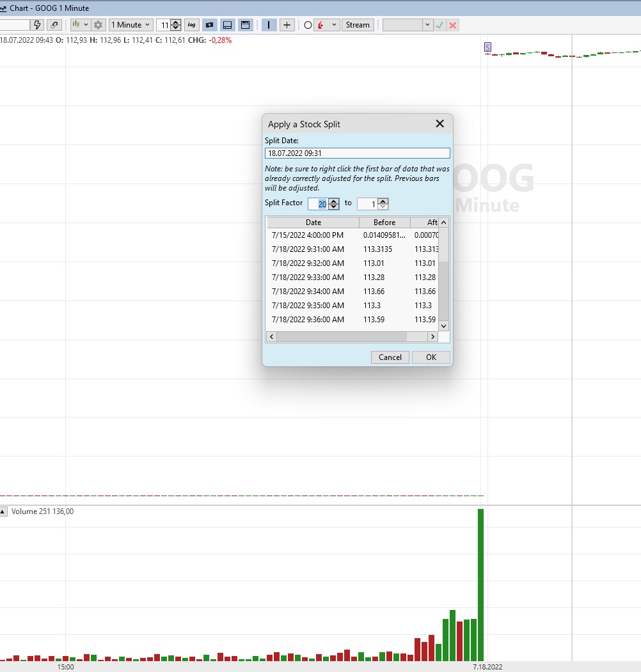This screenshot has height=672, width=641.
Task: Select the 7/18/2022 9:35:00 AM row
Action: (x=352, y=306)
